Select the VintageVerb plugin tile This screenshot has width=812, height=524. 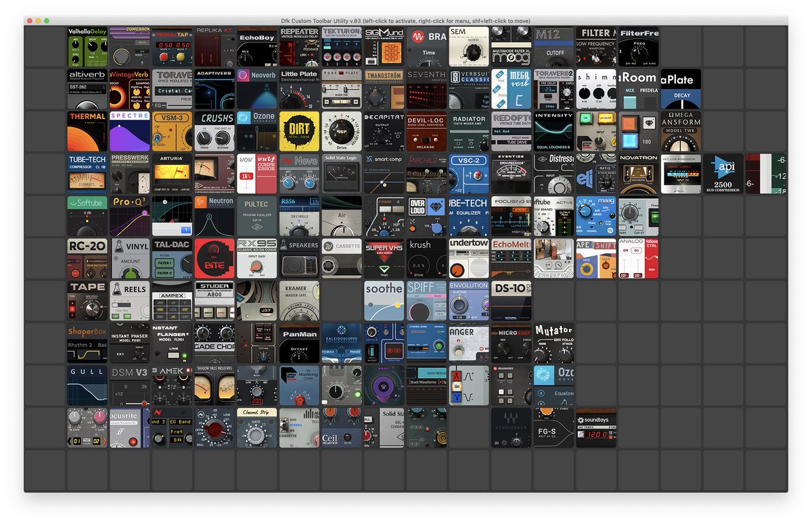click(130, 89)
